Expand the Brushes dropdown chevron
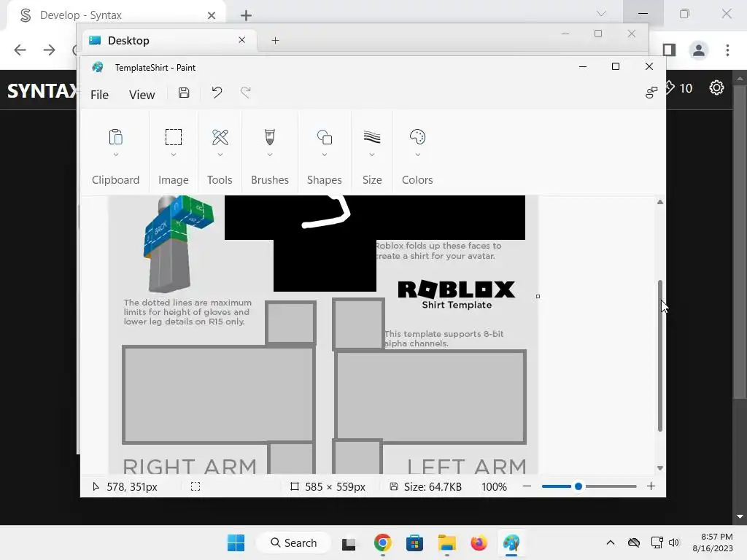This screenshot has width=747, height=560. (270, 155)
